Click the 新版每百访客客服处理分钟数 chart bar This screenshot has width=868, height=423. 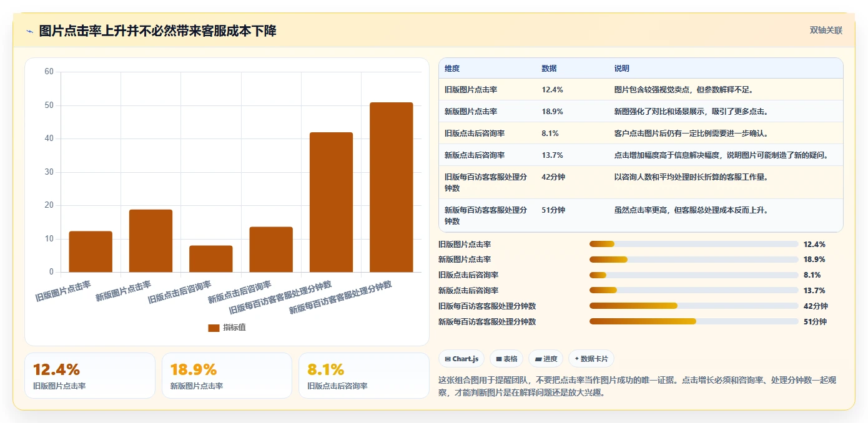[x=392, y=187]
